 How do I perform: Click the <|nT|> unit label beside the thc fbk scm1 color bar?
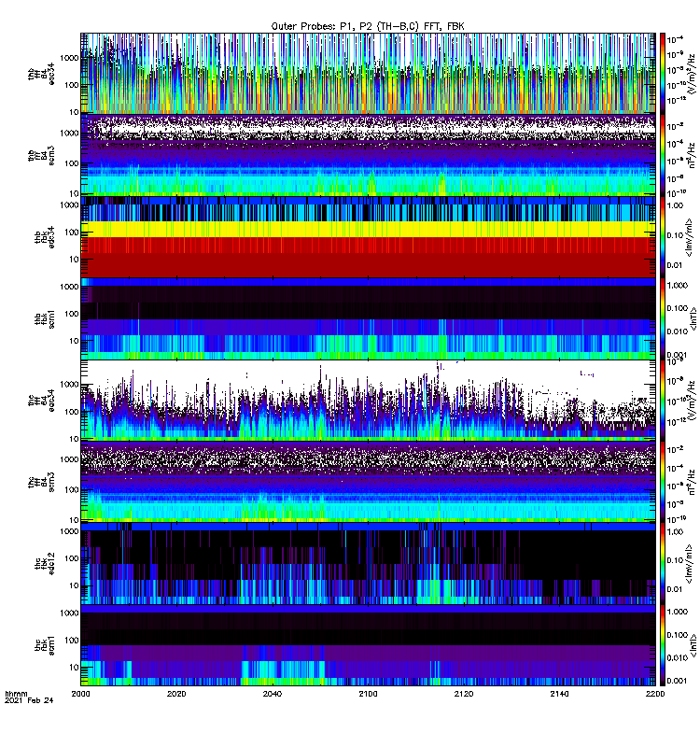click(x=693, y=645)
